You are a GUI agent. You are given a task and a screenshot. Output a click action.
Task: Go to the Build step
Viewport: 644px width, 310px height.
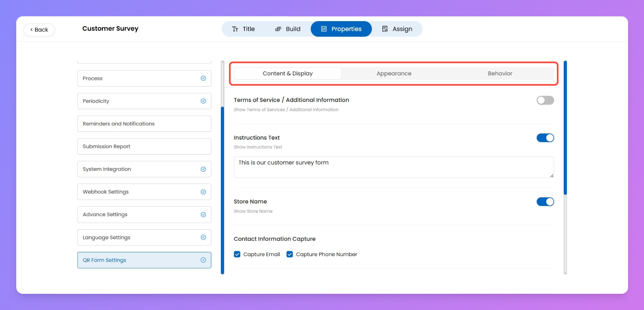pos(288,29)
